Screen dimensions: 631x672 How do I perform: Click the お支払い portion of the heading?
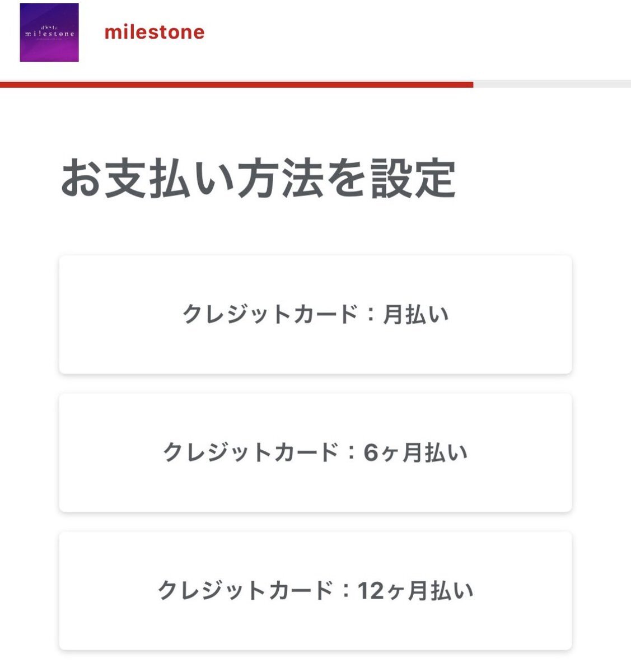pyautogui.click(x=147, y=179)
